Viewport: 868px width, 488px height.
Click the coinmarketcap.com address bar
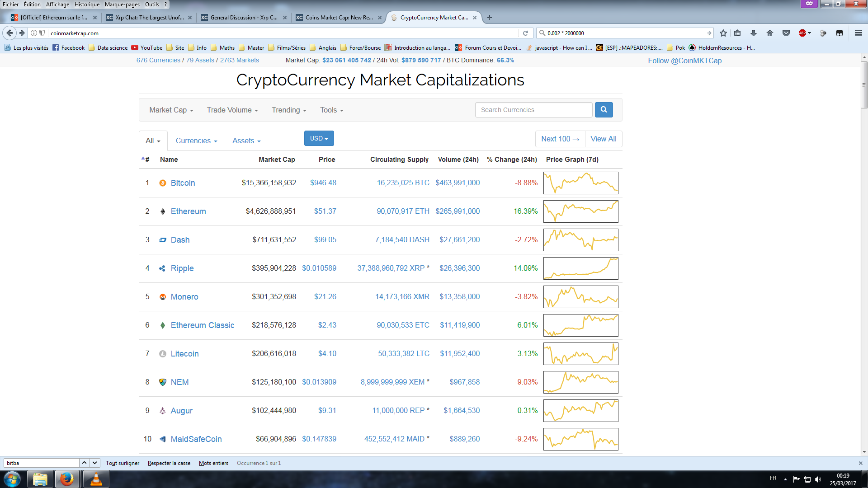283,33
